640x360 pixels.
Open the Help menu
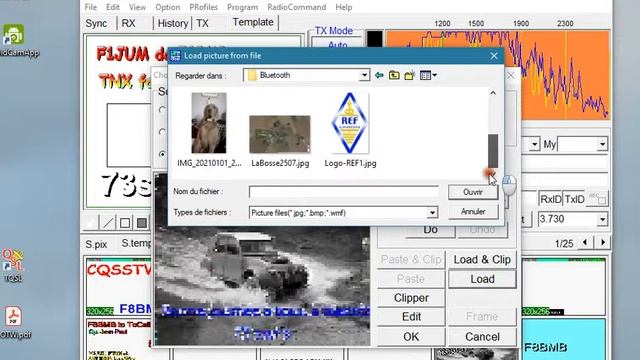(344, 7)
